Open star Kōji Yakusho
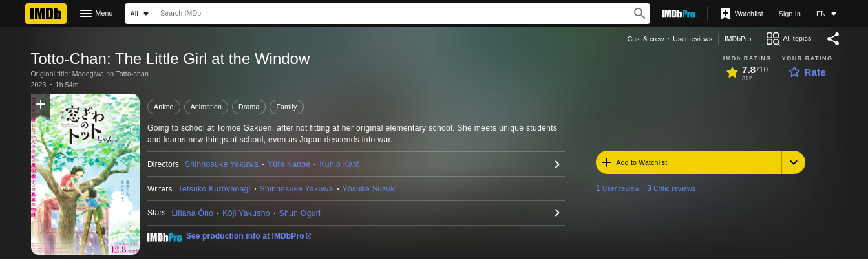The image size is (868, 260). (247, 213)
